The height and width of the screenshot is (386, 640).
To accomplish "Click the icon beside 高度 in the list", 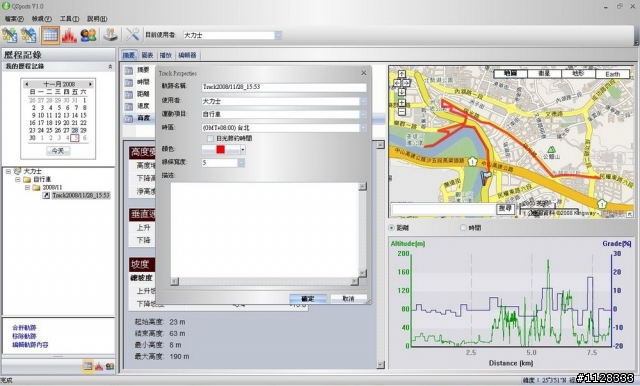I will click(129, 119).
